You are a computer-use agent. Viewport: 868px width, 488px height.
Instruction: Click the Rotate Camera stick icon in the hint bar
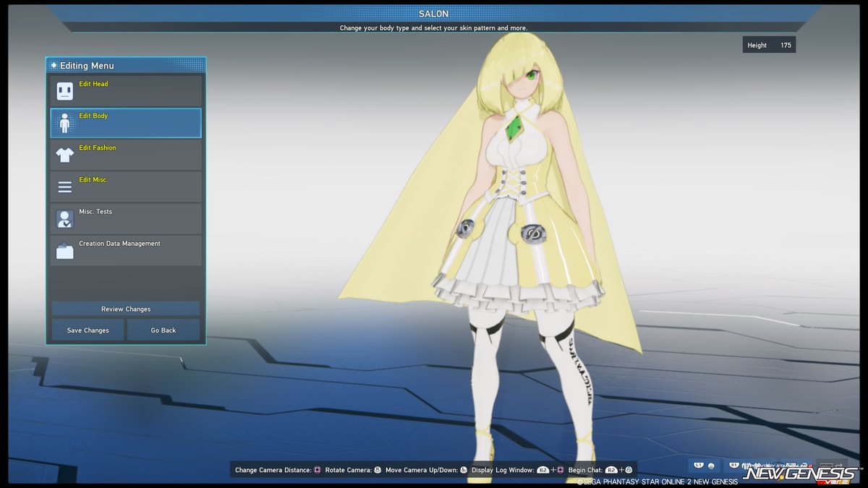pyautogui.click(x=378, y=469)
